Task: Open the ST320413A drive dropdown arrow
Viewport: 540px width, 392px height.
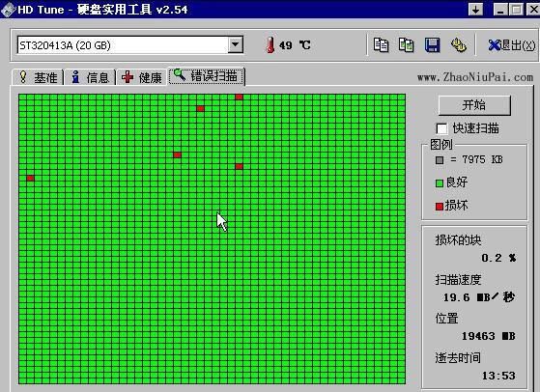Action: 235,44
